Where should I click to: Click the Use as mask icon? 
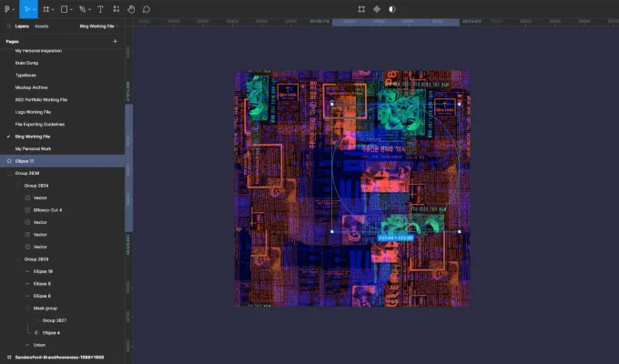(x=392, y=9)
